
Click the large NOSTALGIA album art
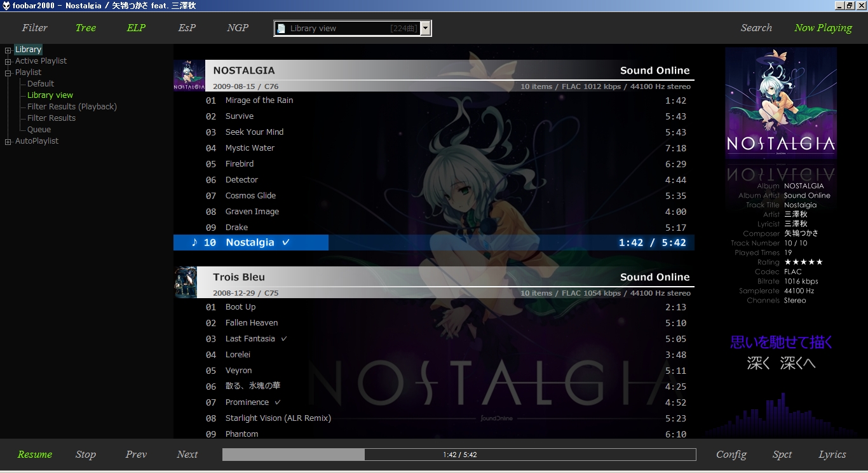click(x=781, y=102)
